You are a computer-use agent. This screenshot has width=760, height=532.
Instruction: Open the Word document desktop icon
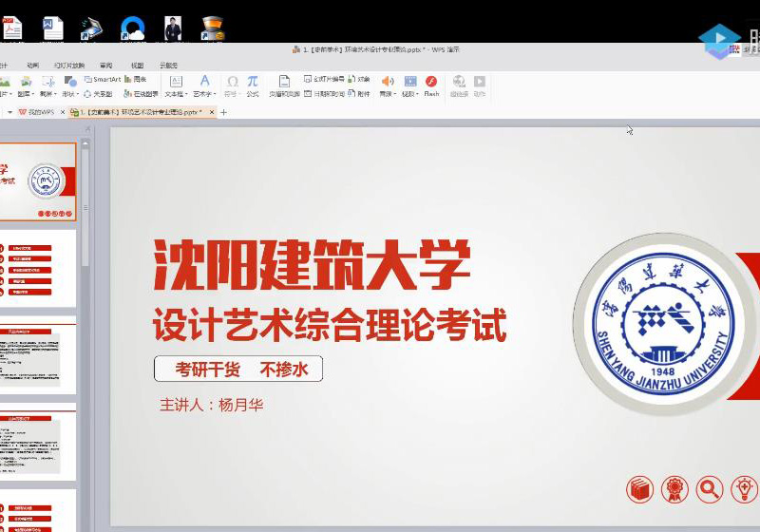coord(52,28)
